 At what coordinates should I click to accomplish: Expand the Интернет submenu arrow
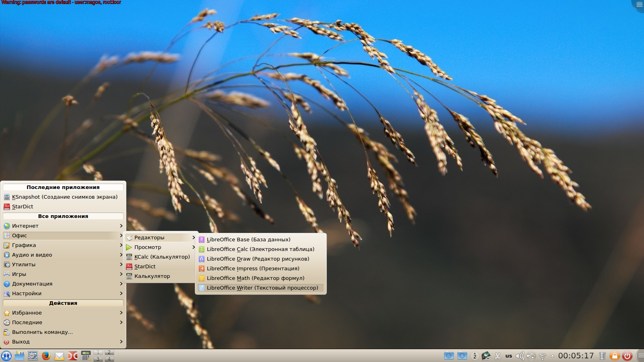pos(121,226)
